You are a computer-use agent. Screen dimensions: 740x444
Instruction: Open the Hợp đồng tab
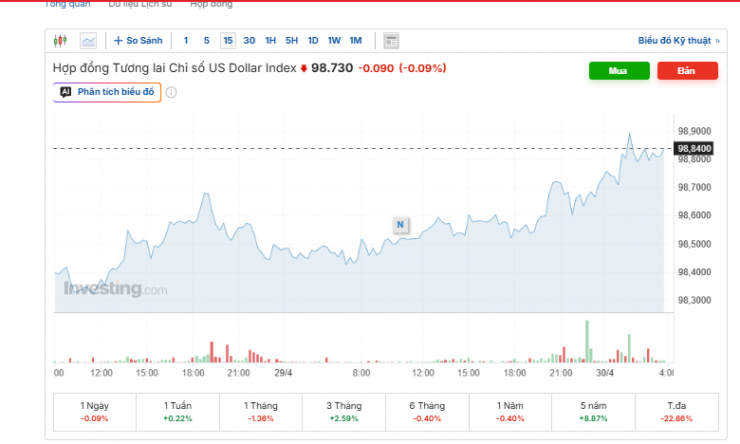[x=211, y=4]
